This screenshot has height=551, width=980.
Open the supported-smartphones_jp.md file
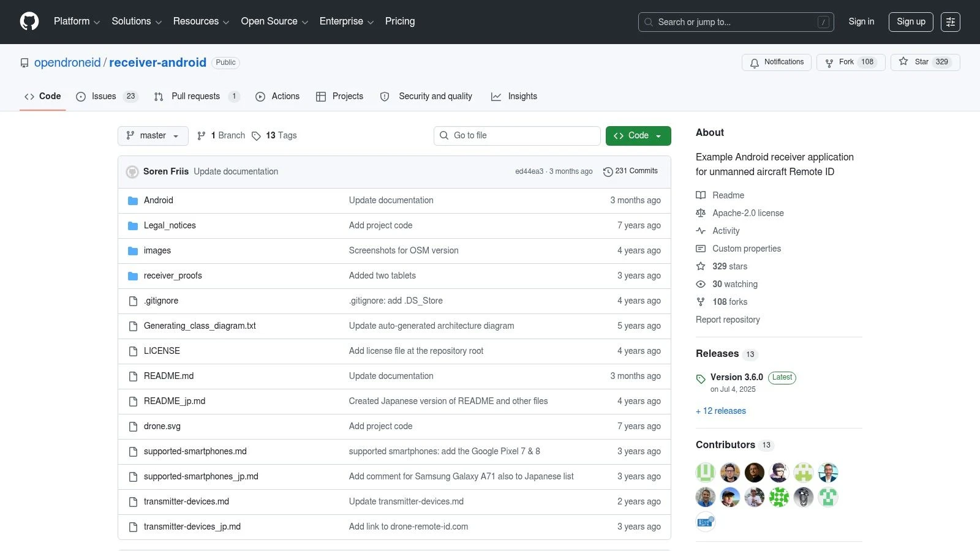coord(201,477)
